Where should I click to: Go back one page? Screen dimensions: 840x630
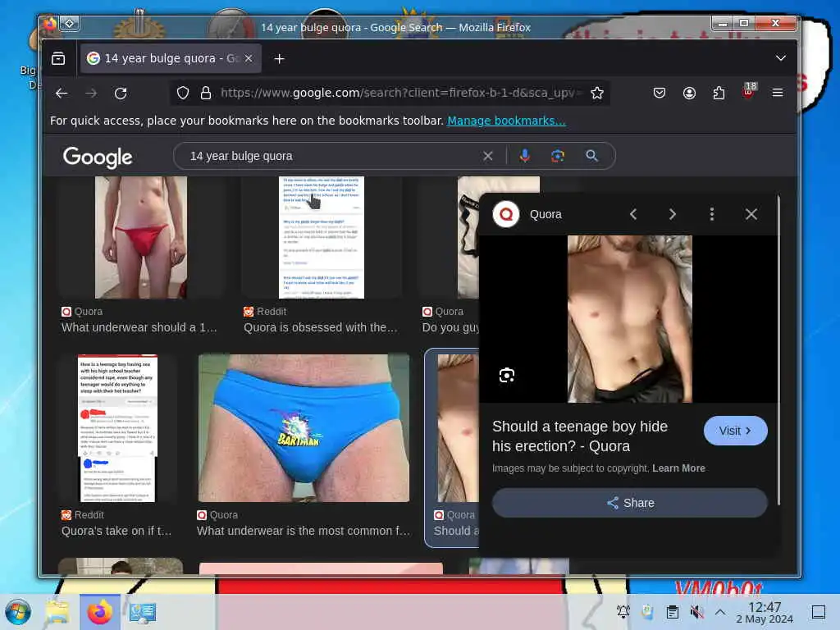pyautogui.click(x=62, y=94)
